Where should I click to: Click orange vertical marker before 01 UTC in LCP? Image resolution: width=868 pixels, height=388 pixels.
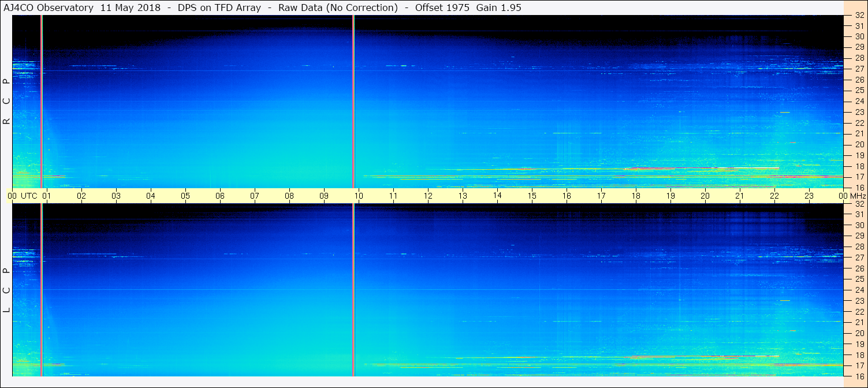[41, 290]
